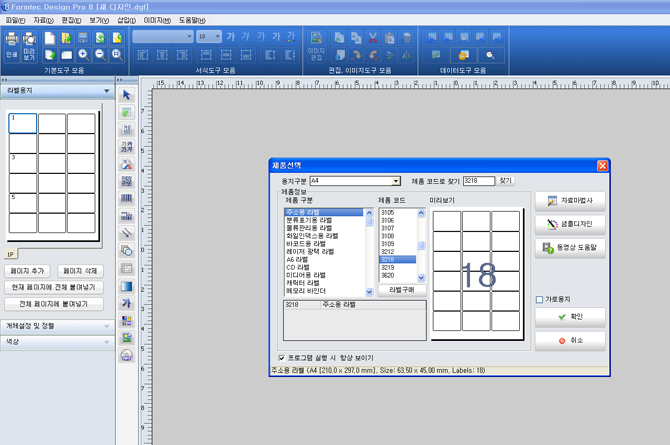Click the image edit (이미지 편집) icon
Screen dimensions: 670x445
[316, 46]
